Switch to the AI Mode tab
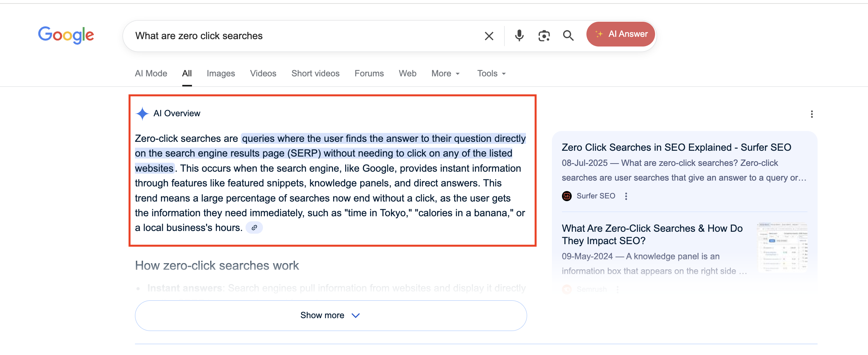Viewport: 868px width, 355px height. click(x=150, y=73)
